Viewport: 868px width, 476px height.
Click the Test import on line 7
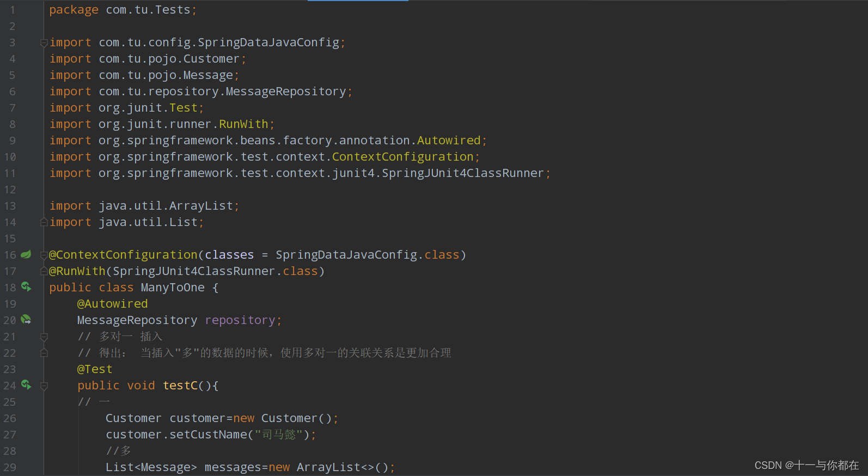click(184, 108)
